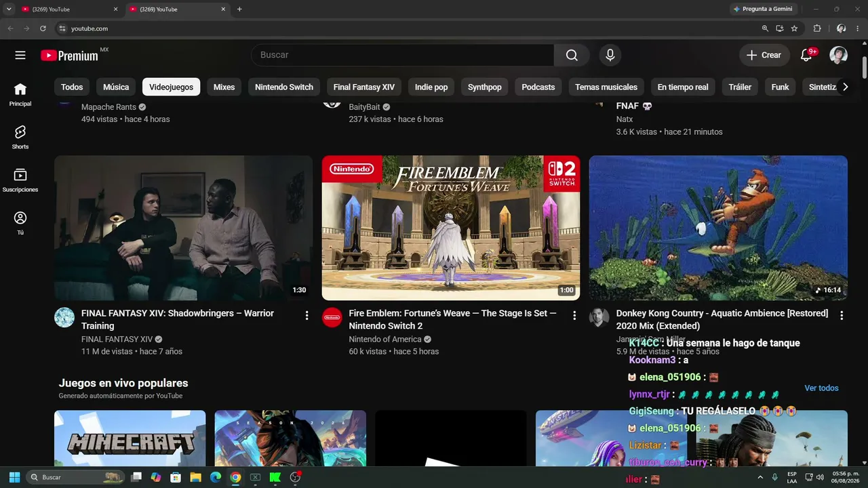This screenshot has width=868, height=488.
Task: Open video options for the FINAL FANTASY XIV video
Action: tap(307, 316)
